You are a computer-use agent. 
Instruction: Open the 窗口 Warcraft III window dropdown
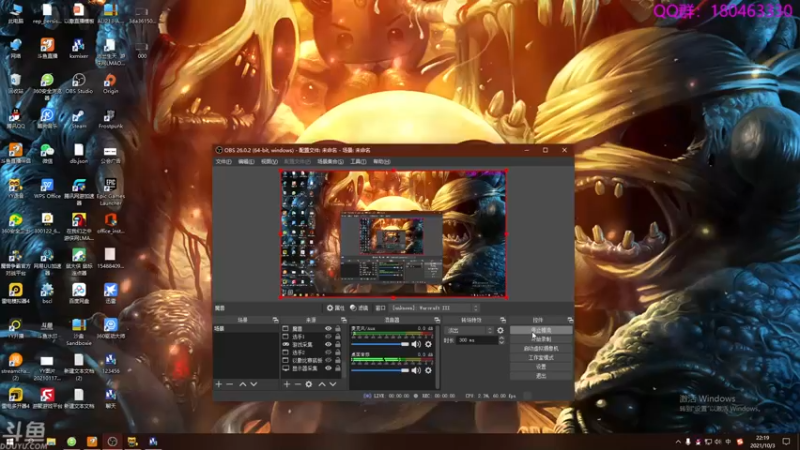pos(435,308)
